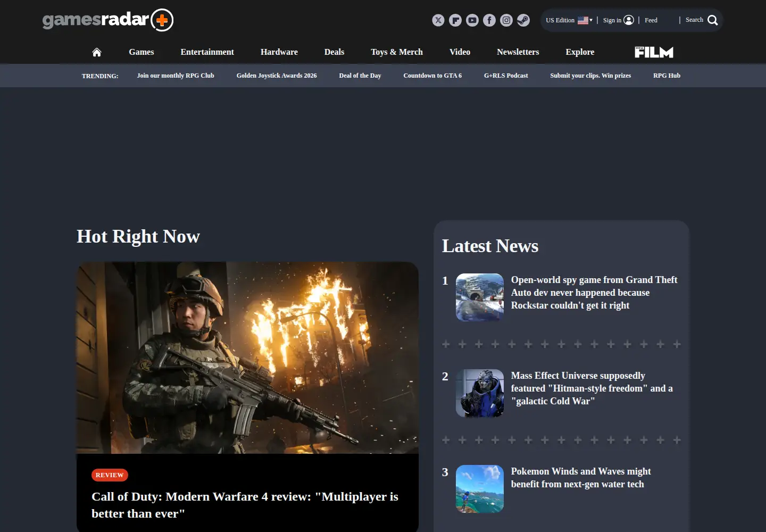The image size is (766, 532).
Task: Open the Mass Effect Universe thumbnail
Action: 480,393
